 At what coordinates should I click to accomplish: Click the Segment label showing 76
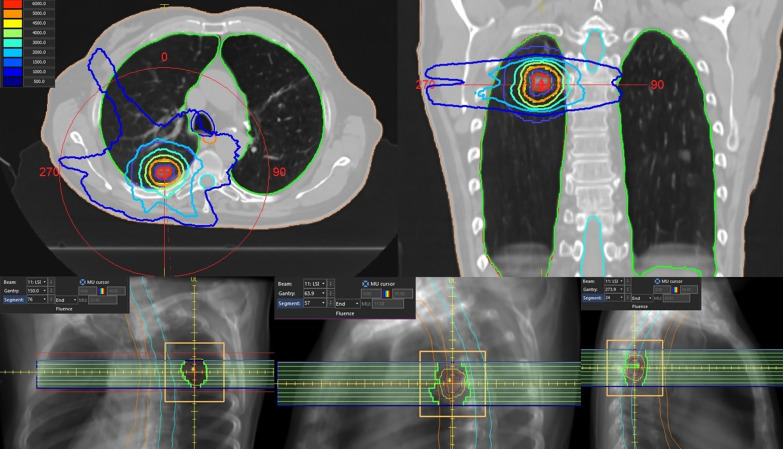tap(13, 299)
